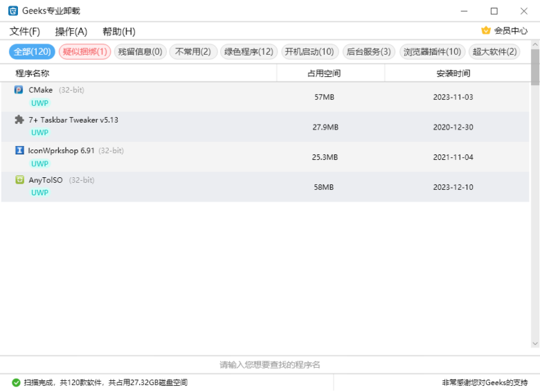Click the 2023-12-10 install date

[453, 187]
